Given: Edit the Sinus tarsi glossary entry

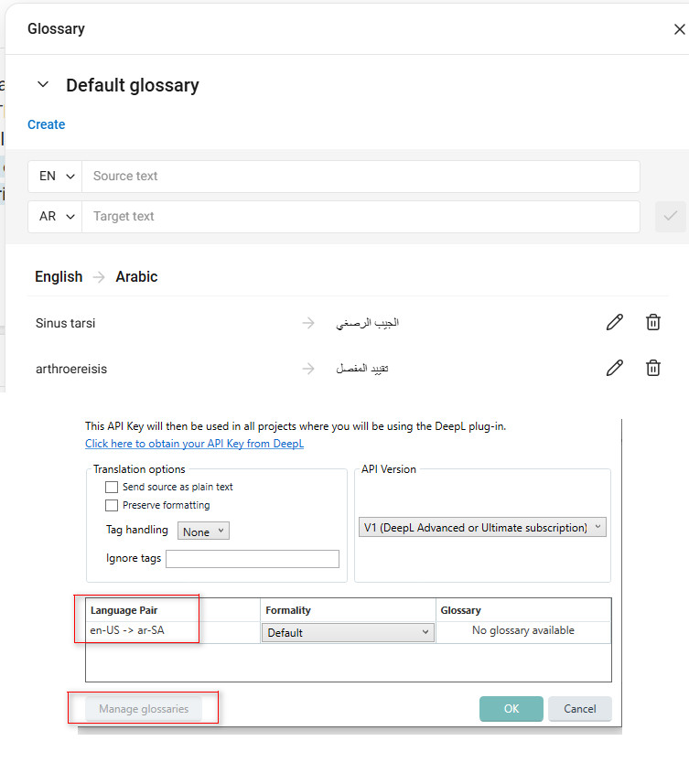Looking at the screenshot, I should (614, 322).
